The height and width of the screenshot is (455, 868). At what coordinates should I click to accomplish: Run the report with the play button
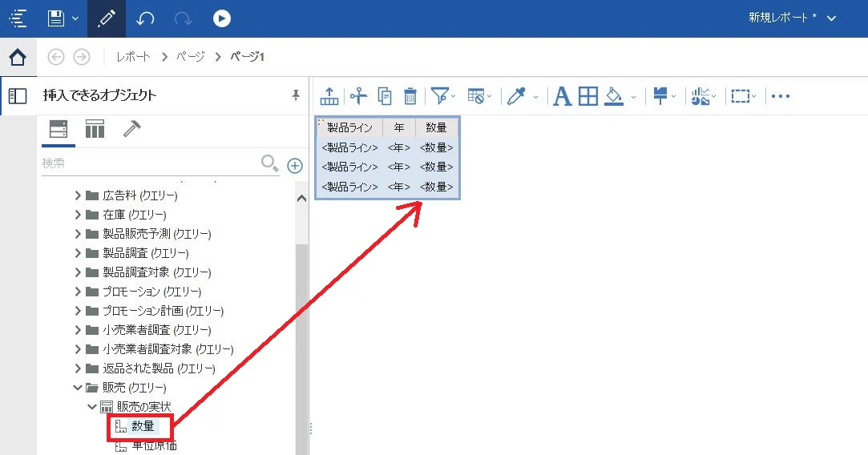coord(221,18)
